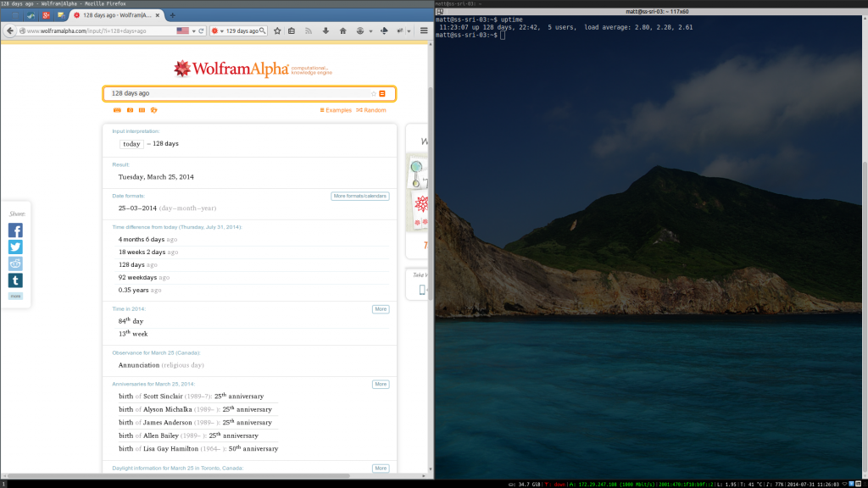Bookmark this page with the toolbar star
This screenshot has width=868, height=488.
277,31
